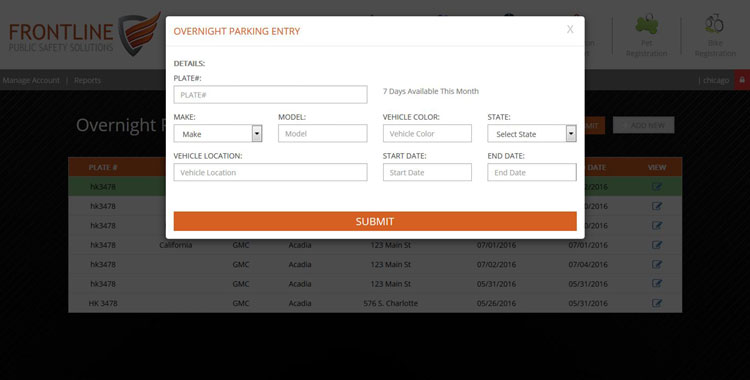Click edit icon for the 07/02/2016 row
This screenshot has height=380, width=750.
coord(657,264)
